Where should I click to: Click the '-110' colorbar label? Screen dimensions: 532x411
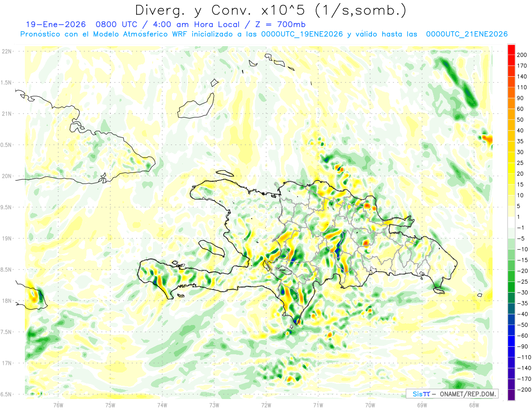coord(524,357)
